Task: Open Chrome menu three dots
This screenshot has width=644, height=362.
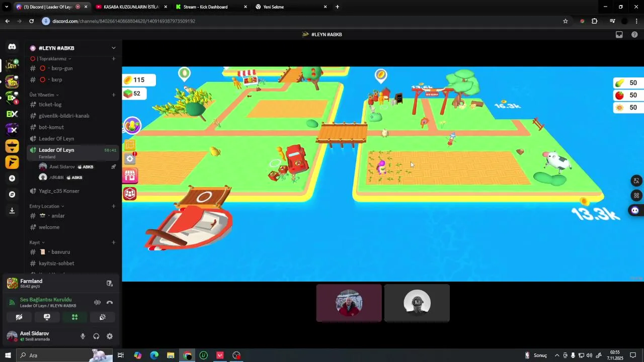Action: pyautogui.click(x=637, y=21)
